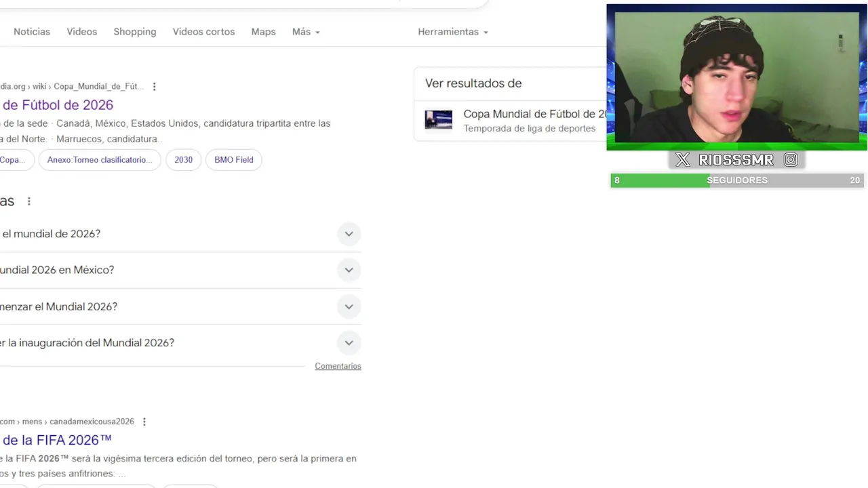Open the Copa Mundial de Fútbol knowledge card
868x488 pixels.
pos(510,121)
